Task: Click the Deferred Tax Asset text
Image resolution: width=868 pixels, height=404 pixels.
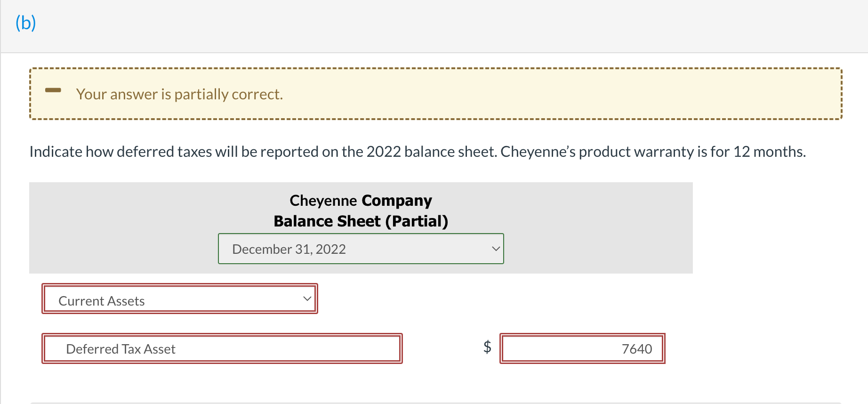Action: pyautogui.click(x=121, y=348)
